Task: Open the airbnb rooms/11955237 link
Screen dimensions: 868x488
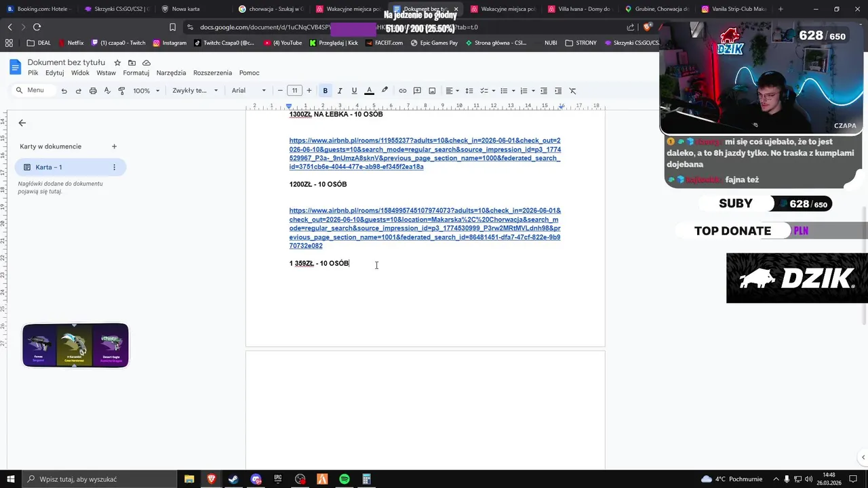Action: 425,154
